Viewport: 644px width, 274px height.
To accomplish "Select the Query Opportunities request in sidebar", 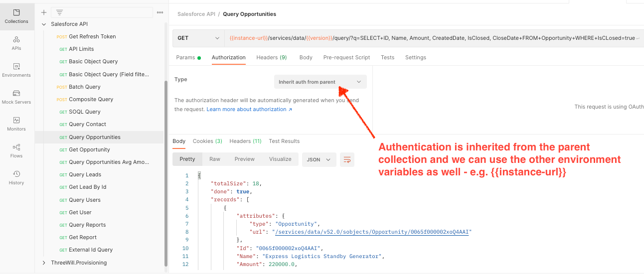I will [x=99, y=137].
